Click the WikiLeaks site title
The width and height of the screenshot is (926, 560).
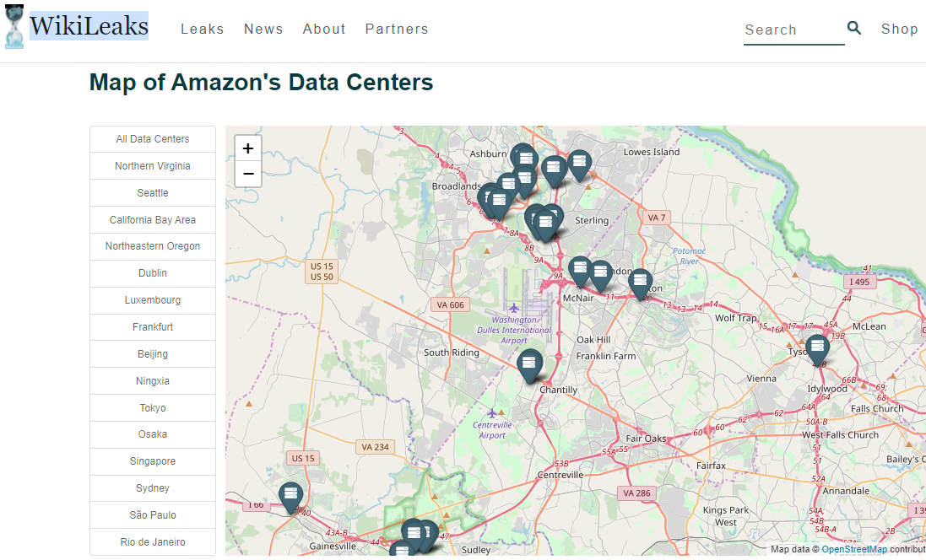(x=89, y=26)
